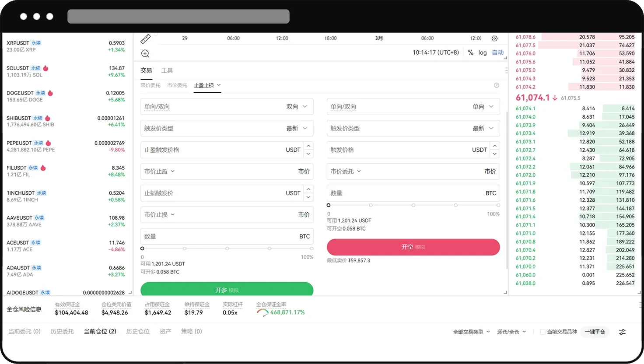Open the 资产 tab

[165, 332]
